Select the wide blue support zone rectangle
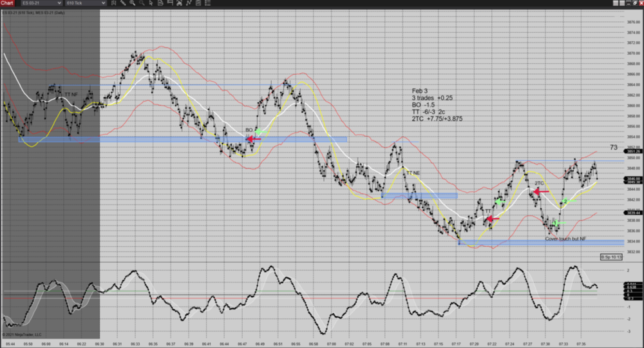 pyautogui.click(x=183, y=139)
